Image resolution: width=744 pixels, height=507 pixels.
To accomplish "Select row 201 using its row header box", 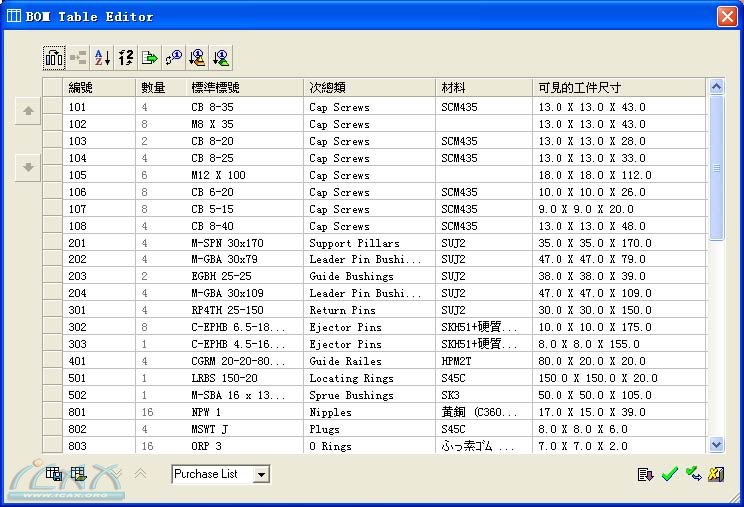I will [53, 243].
